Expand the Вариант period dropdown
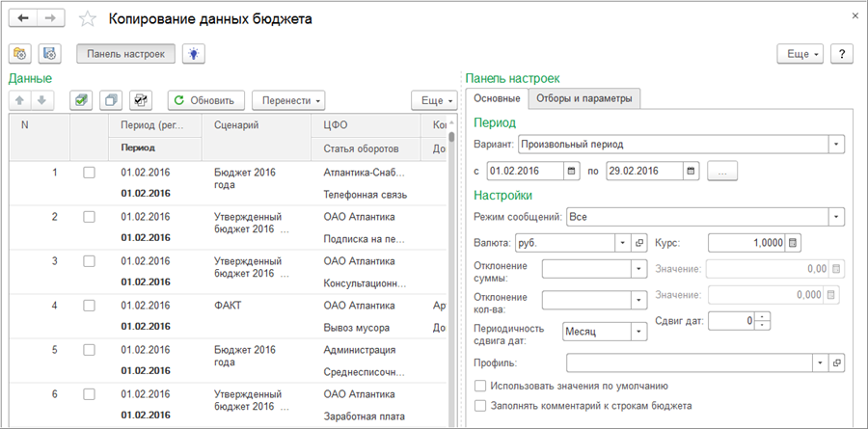868x429 pixels. [x=836, y=144]
